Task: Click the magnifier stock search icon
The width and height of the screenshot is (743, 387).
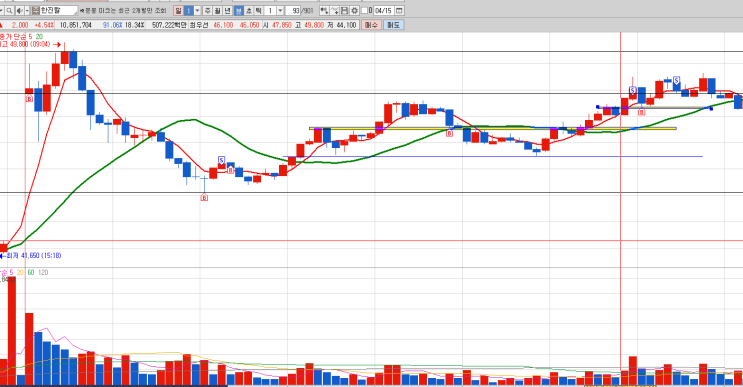Action: [9, 10]
